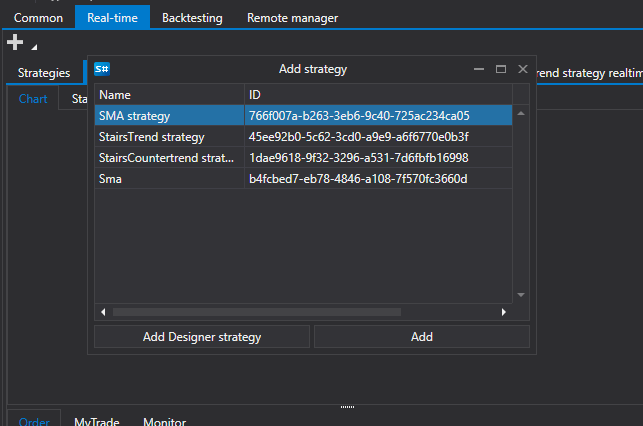Open the Remote manager tab
Image resolution: width=643 pixels, height=426 pixels.
pyautogui.click(x=292, y=18)
